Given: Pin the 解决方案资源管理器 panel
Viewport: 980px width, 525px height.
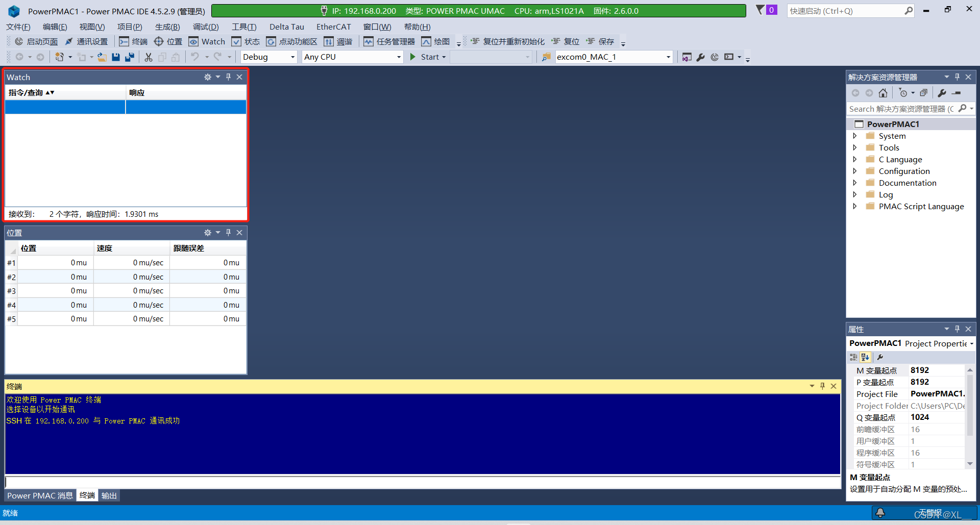Looking at the screenshot, I should [x=958, y=77].
